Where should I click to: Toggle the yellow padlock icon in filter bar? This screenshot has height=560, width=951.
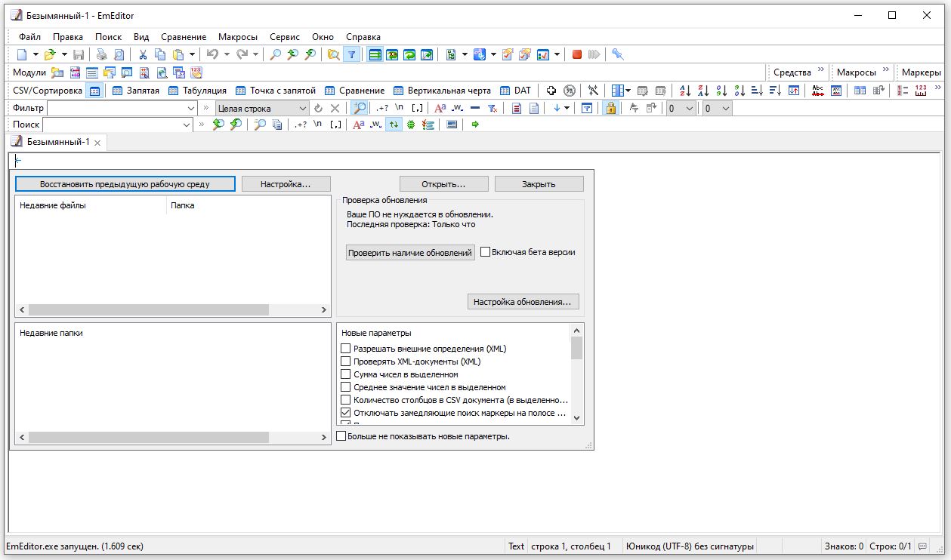[x=610, y=108]
